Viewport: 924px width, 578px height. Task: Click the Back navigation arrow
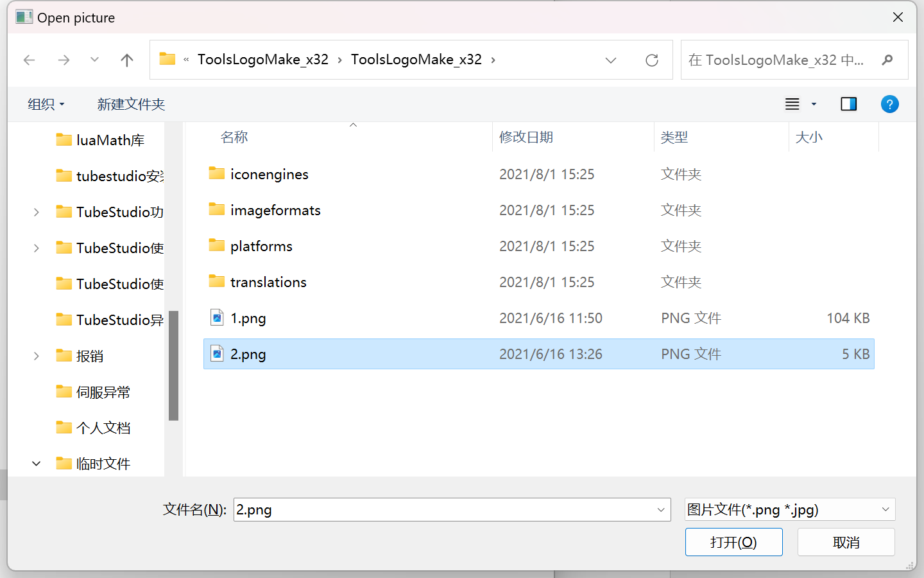click(x=30, y=60)
